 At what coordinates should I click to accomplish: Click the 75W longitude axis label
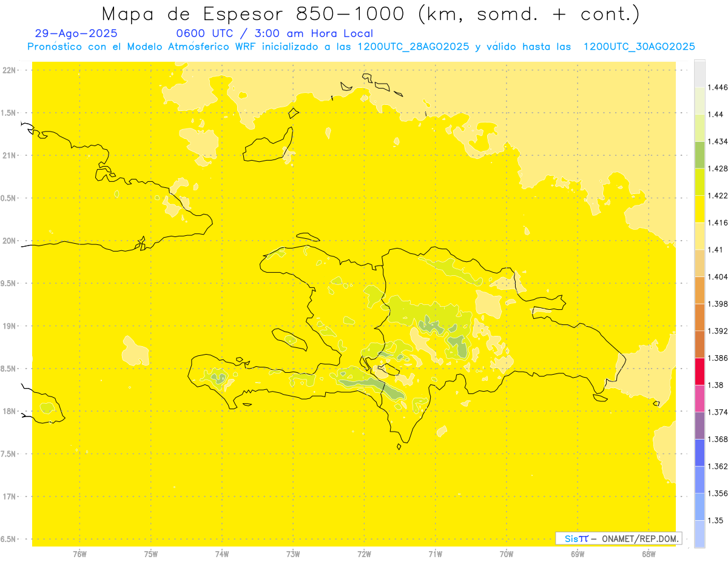(x=151, y=554)
